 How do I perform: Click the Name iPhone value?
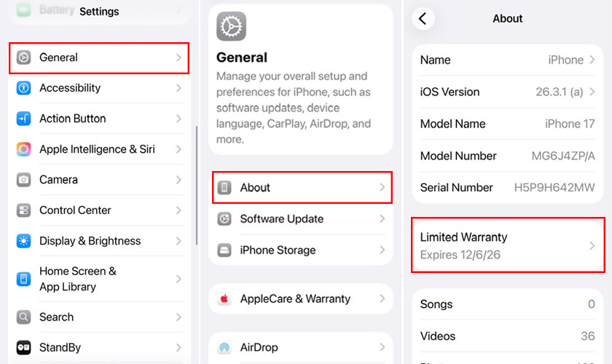click(565, 60)
